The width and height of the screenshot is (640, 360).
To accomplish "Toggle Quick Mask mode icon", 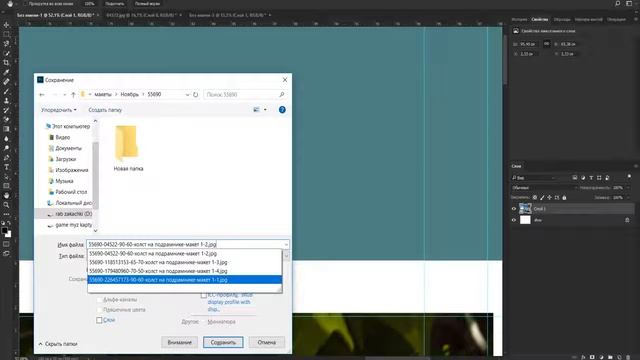I will point(6,244).
